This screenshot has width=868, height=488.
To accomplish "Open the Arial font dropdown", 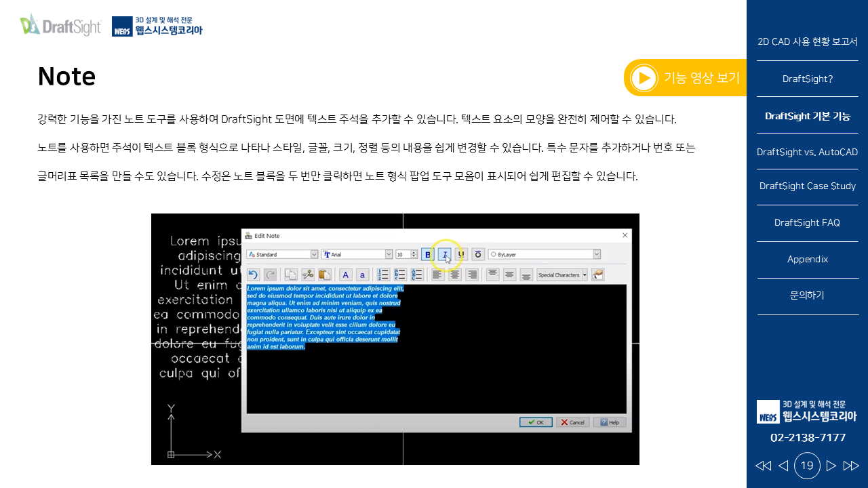I will 357,254.
